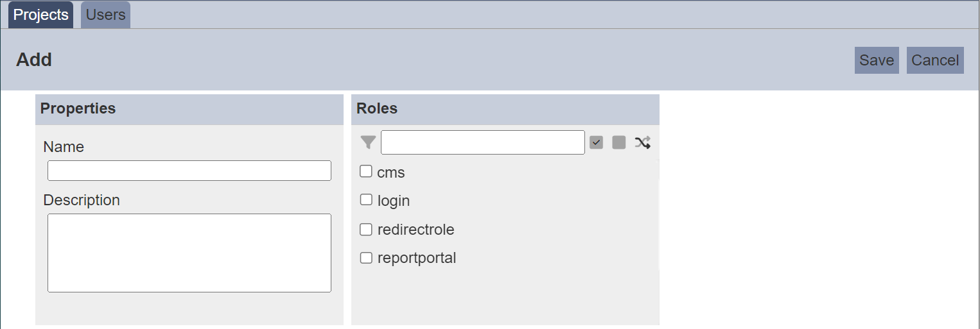Focus the Roles filter text box
This screenshot has width=980, height=329.
[x=483, y=142]
